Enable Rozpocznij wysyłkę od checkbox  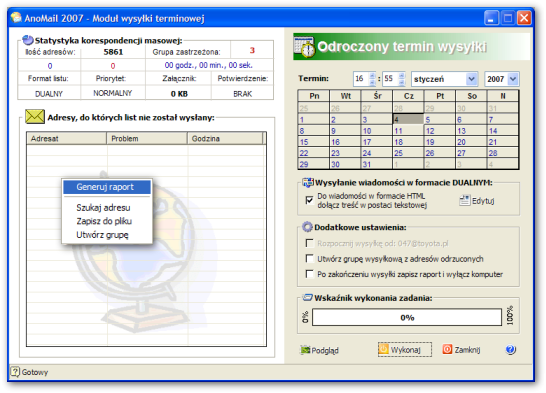coord(309,243)
